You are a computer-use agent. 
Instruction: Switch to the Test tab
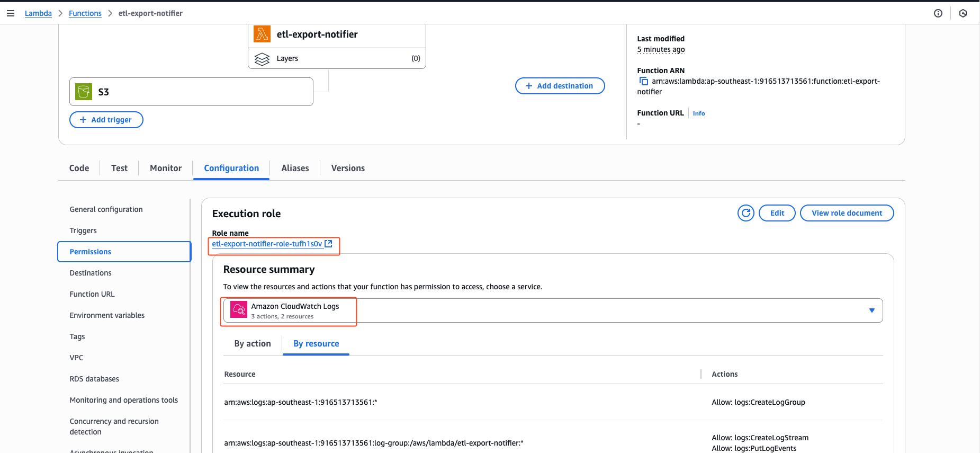[x=119, y=168]
